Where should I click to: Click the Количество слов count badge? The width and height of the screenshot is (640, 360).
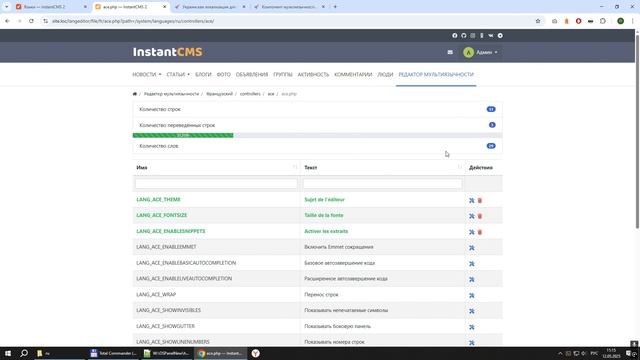[491, 146]
